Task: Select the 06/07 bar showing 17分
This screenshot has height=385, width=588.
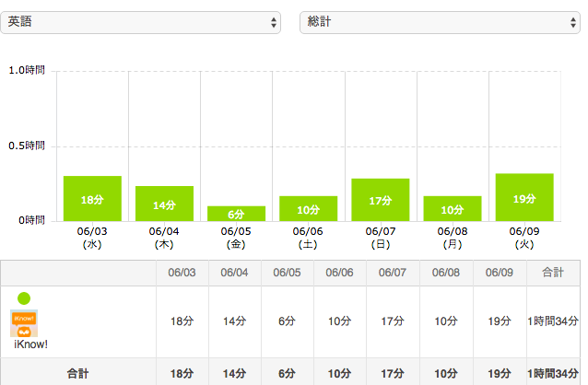Action: [380, 200]
